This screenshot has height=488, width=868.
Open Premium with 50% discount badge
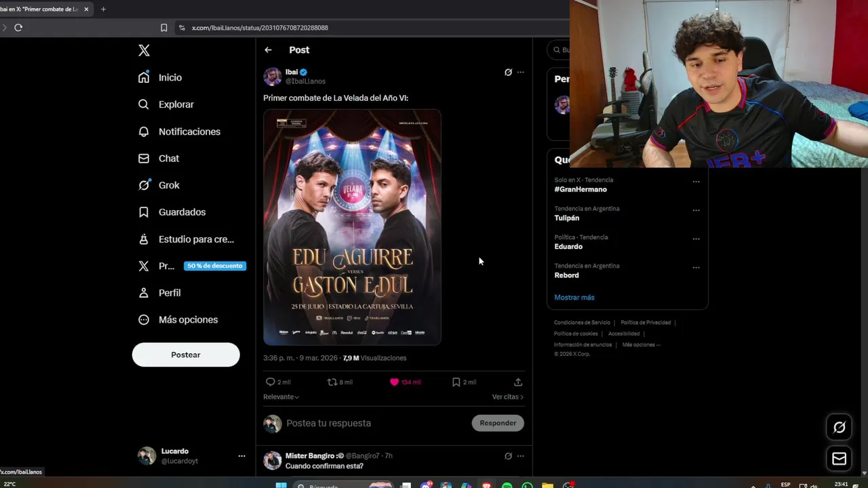click(x=191, y=266)
